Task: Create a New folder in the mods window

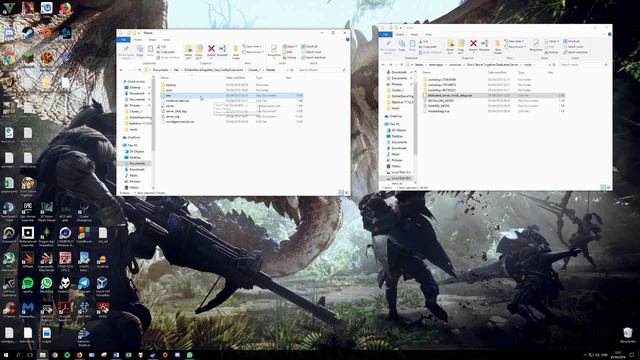Action: click(498, 46)
